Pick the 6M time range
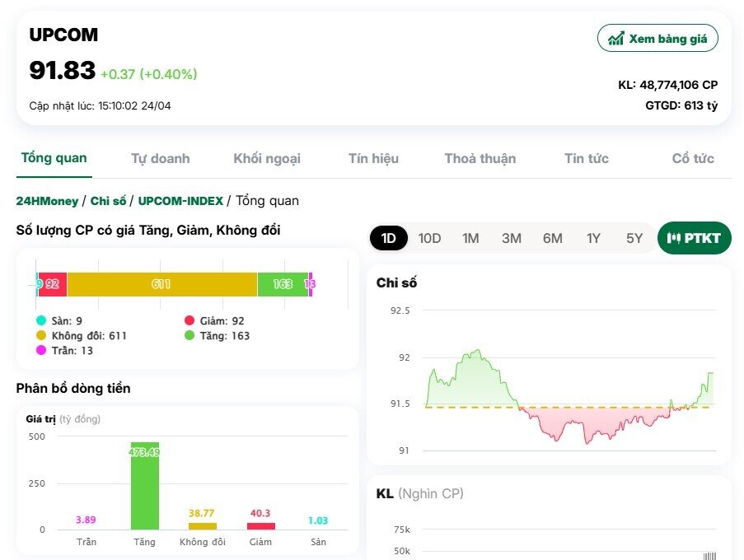Screen dimensions: 744x560 tap(553, 238)
